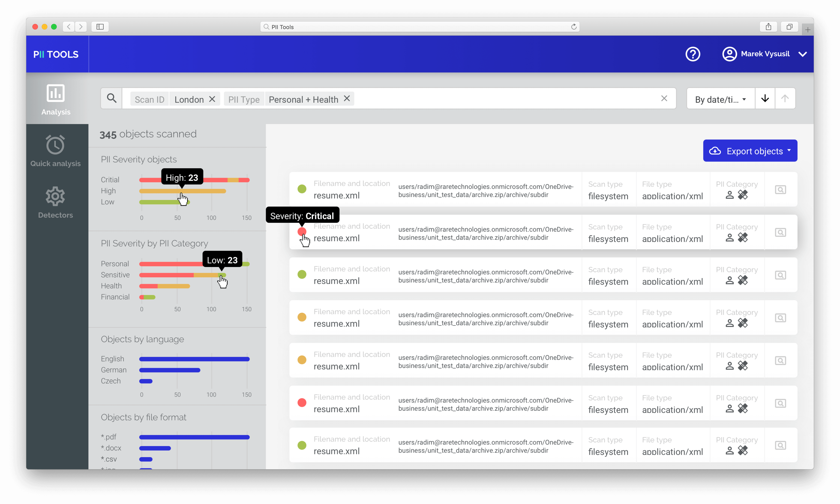Preview the fifth resume.xml object
This screenshot has height=504, width=840.
click(x=780, y=361)
